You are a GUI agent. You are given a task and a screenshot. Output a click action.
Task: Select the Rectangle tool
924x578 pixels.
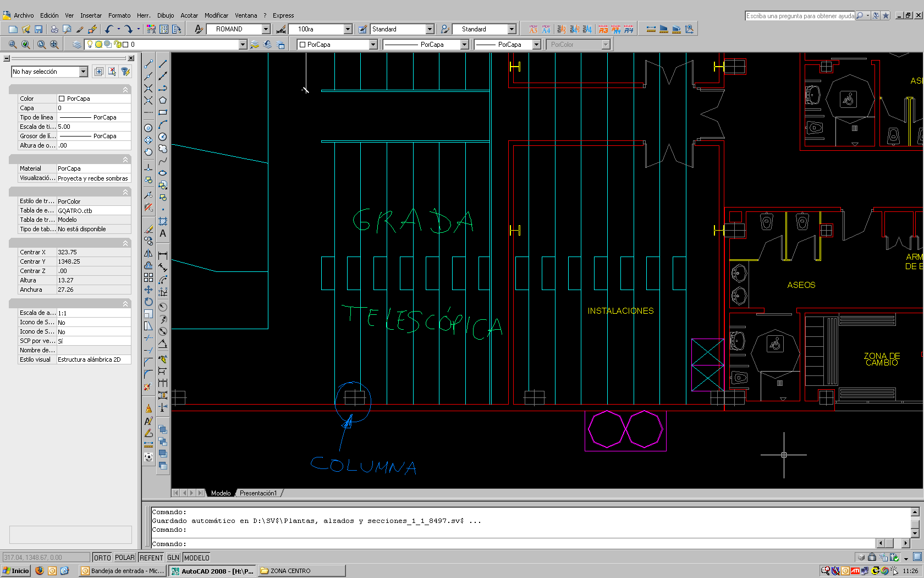click(163, 112)
